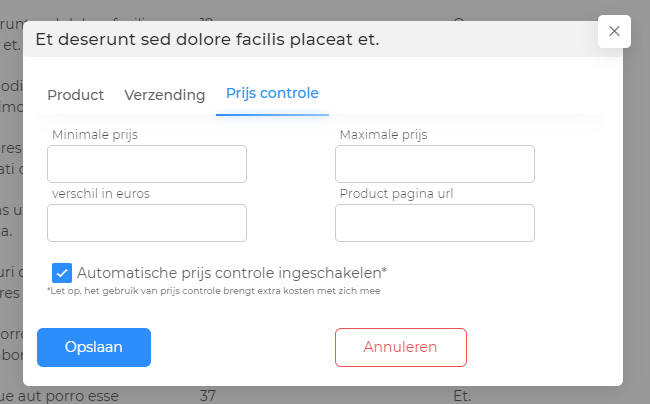The width and height of the screenshot is (650, 404).
Task: Click the 'Let op' extra costs note
Action: pyautogui.click(x=214, y=291)
